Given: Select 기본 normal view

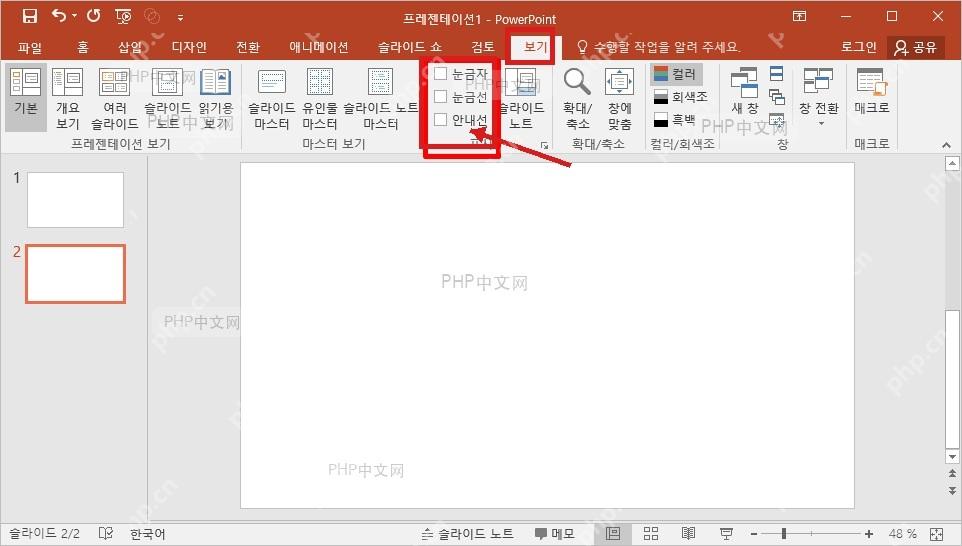Looking at the screenshot, I should [26, 98].
